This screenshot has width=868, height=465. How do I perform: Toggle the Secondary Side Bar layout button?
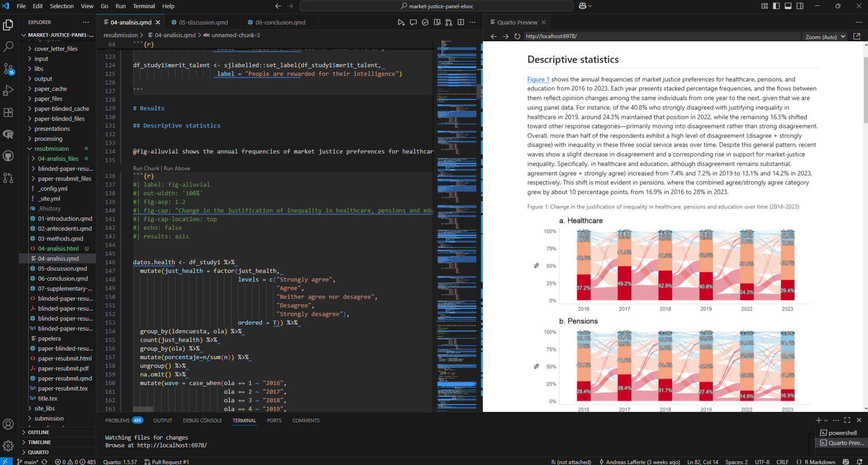(x=800, y=6)
